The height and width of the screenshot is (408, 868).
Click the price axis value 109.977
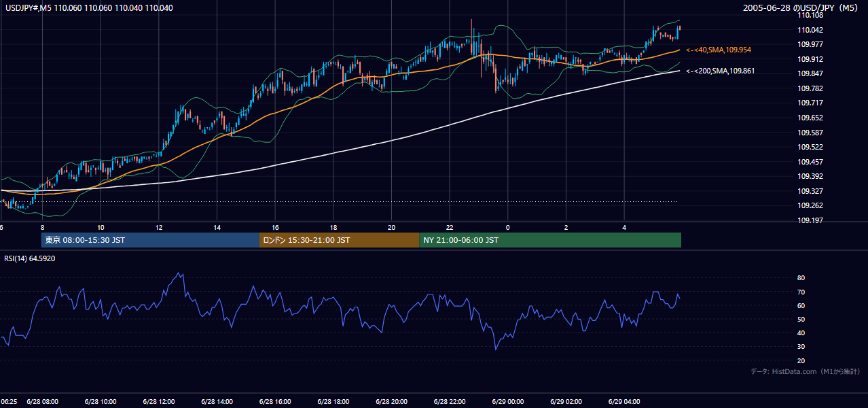tap(811, 44)
